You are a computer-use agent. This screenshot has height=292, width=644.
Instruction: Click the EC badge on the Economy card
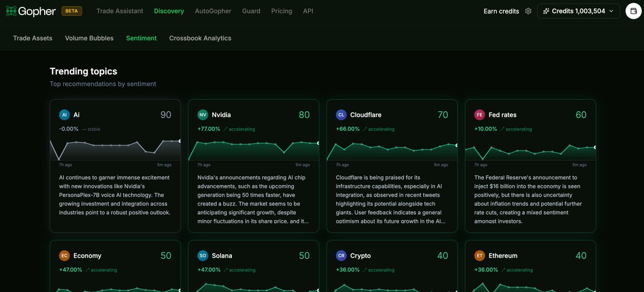[x=64, y=256]
